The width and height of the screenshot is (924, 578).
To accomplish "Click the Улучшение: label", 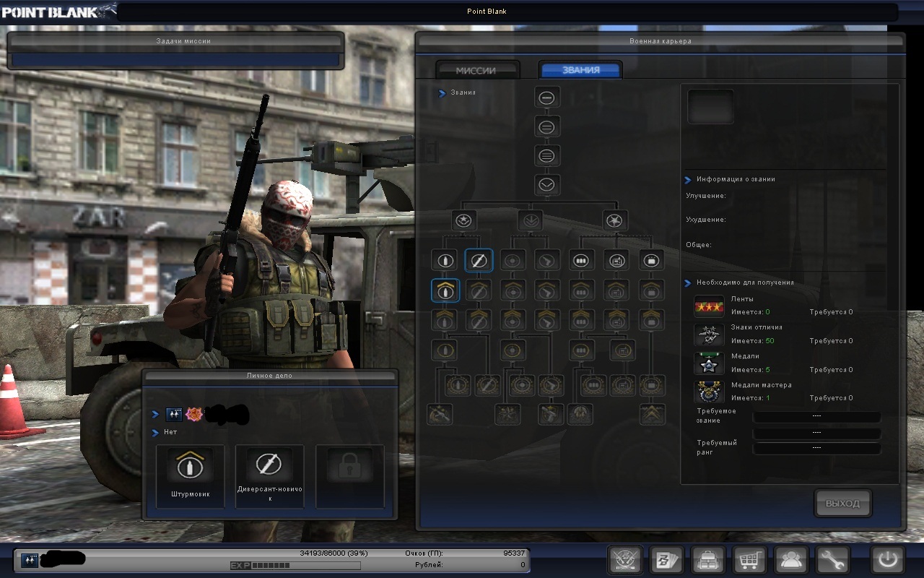I will click(x=706, y=196).
